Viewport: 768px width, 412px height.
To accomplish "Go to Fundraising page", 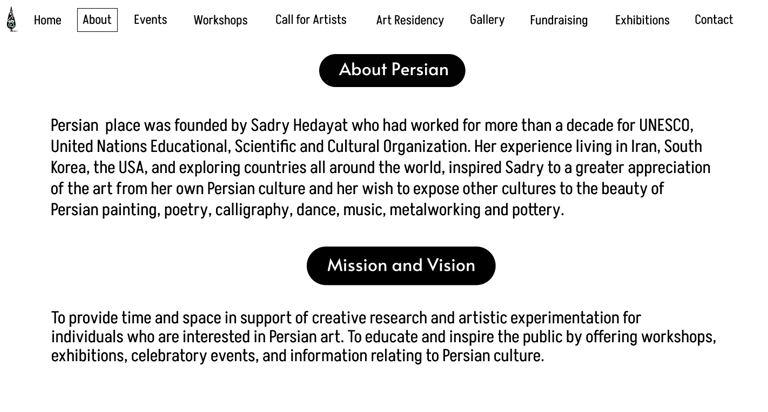I will (558, 20).
